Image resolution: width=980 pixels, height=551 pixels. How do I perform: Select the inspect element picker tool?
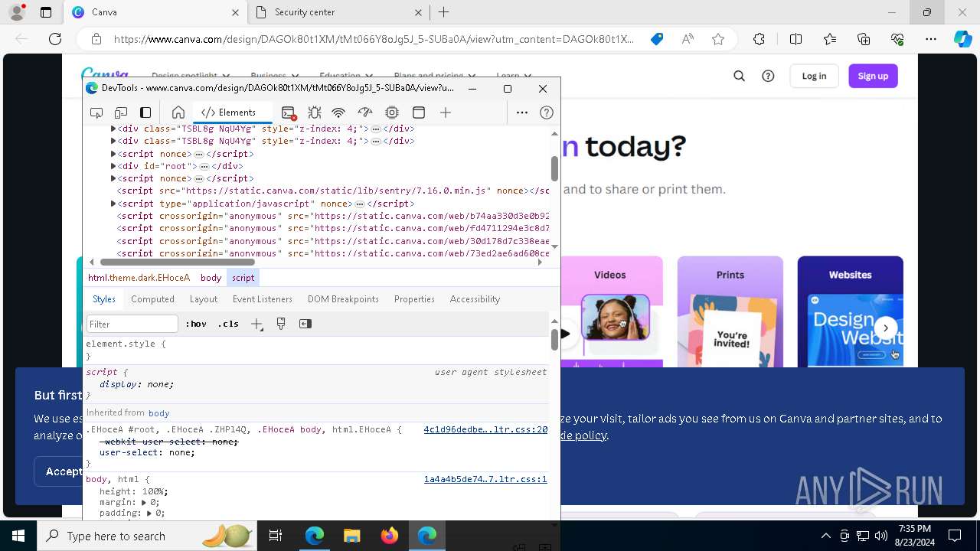(96, 112)
